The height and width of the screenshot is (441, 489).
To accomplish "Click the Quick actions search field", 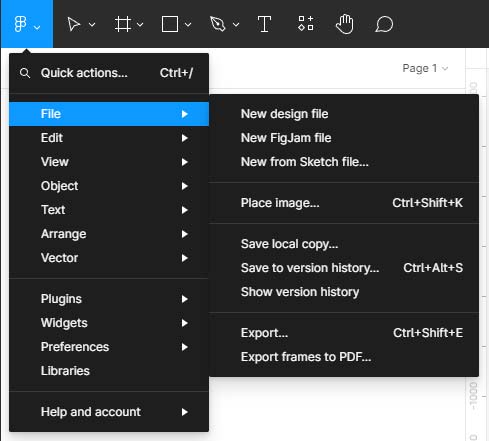I will click(x=109, y=73).
